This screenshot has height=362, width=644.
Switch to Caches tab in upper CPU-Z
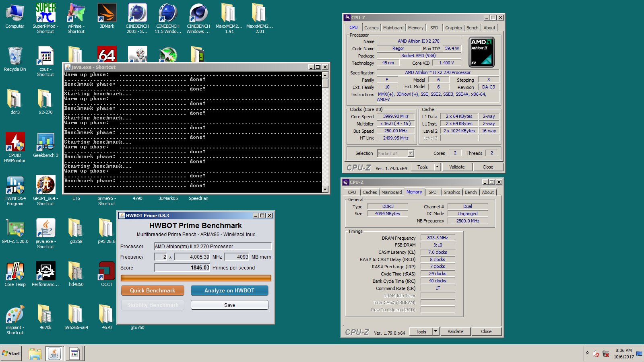[371, 28]
